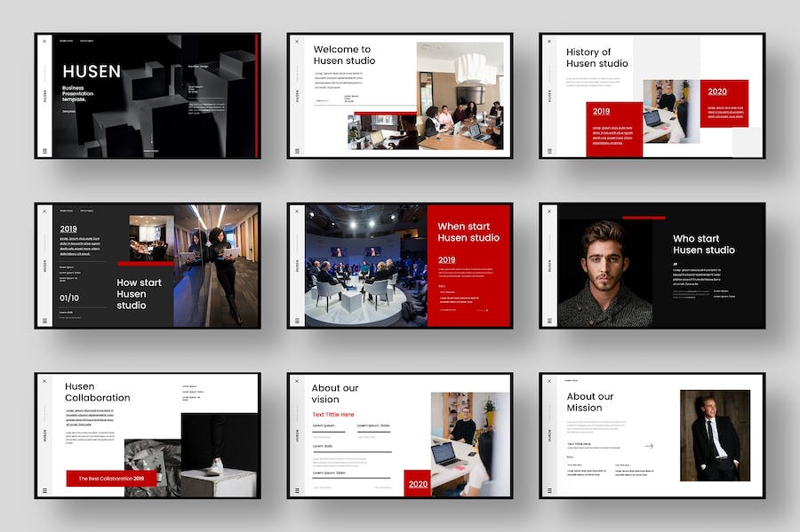
Task: Click red Text Tittle Here link
Action: 332,415
